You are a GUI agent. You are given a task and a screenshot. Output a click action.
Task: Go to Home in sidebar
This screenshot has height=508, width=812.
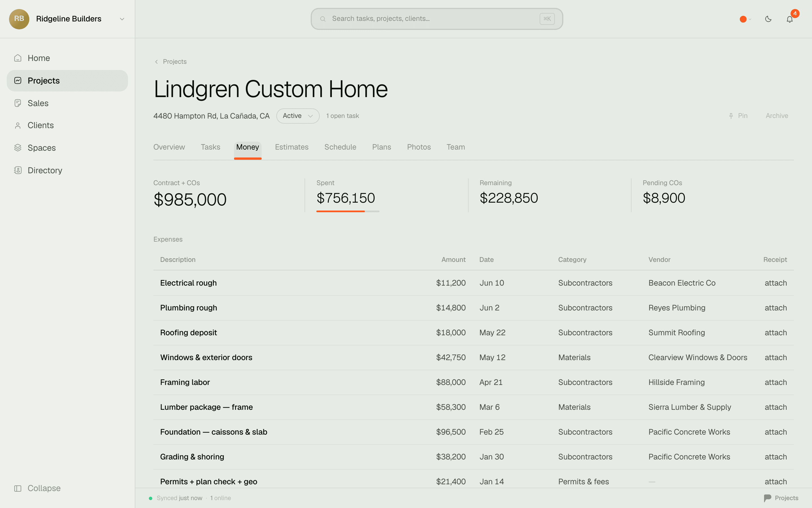[67, 58]
